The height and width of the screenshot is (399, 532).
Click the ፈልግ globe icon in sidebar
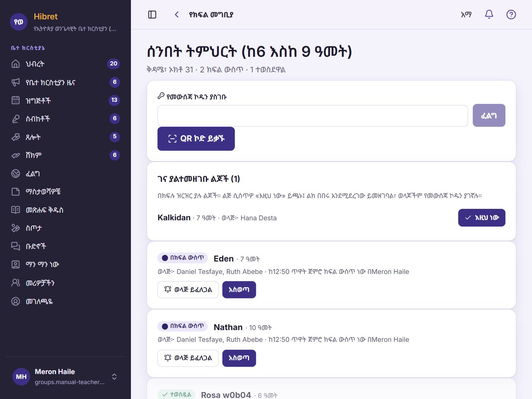pos(16,174)
